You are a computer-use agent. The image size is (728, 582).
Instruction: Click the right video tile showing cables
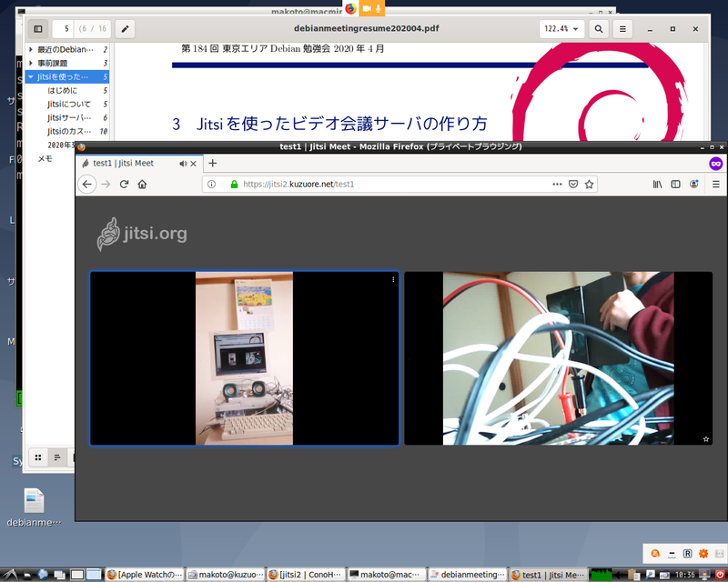[558, 358]
